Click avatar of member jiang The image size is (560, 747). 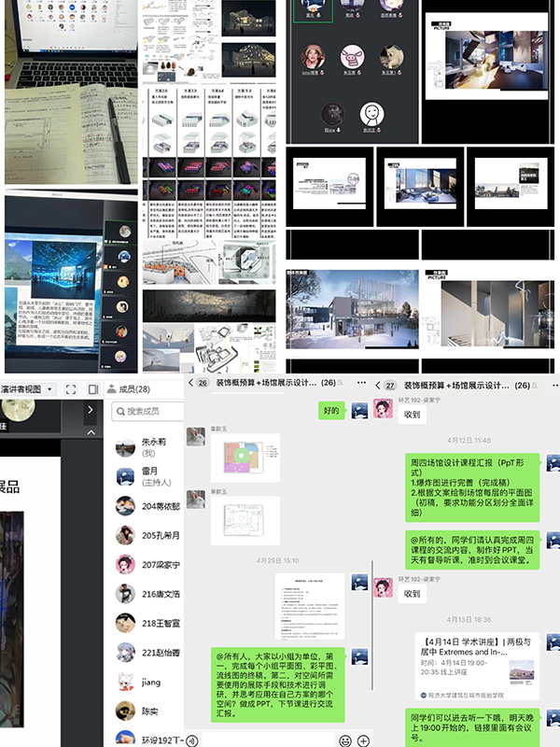coord(125,683)
